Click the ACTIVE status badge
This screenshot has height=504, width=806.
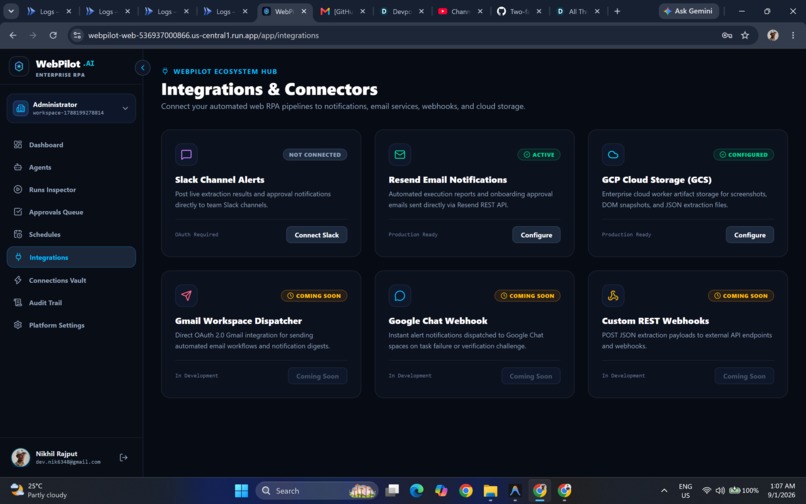[539, 155]
